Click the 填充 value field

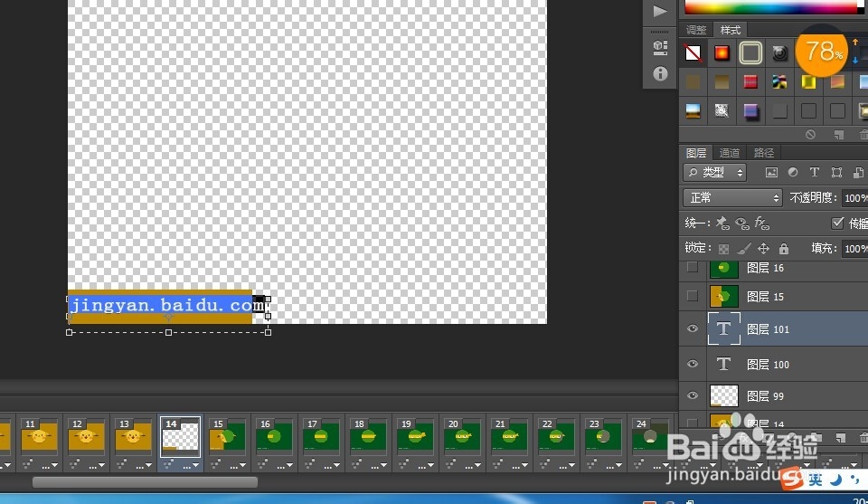(x=854, y=249)
